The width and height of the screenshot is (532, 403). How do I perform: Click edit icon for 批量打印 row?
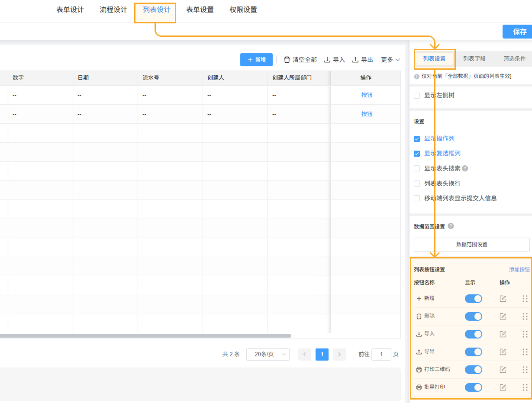pos(503,387)
